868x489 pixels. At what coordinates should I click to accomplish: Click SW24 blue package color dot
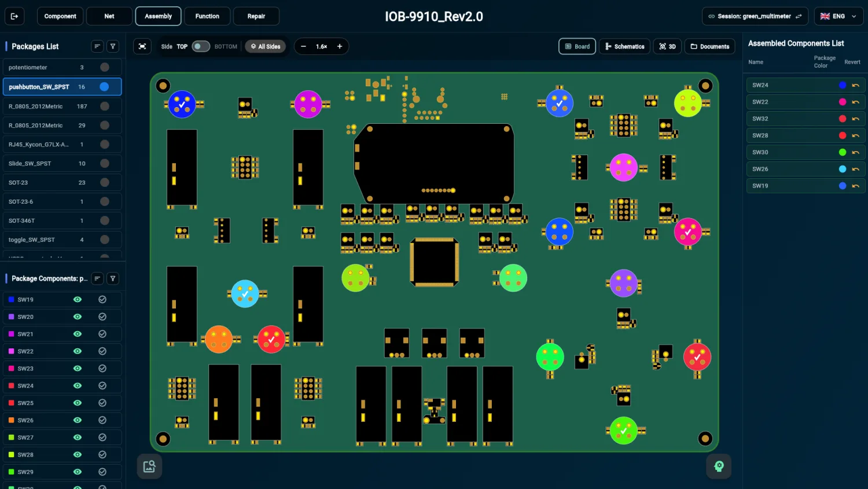pyautogui.click(x=843, y=85)
